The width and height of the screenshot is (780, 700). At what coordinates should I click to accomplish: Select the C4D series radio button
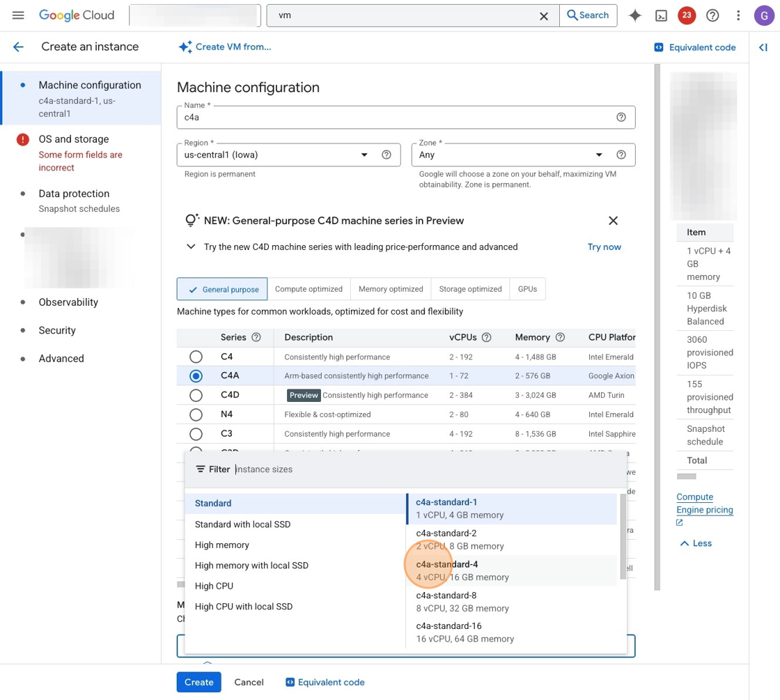coord(196,396)
